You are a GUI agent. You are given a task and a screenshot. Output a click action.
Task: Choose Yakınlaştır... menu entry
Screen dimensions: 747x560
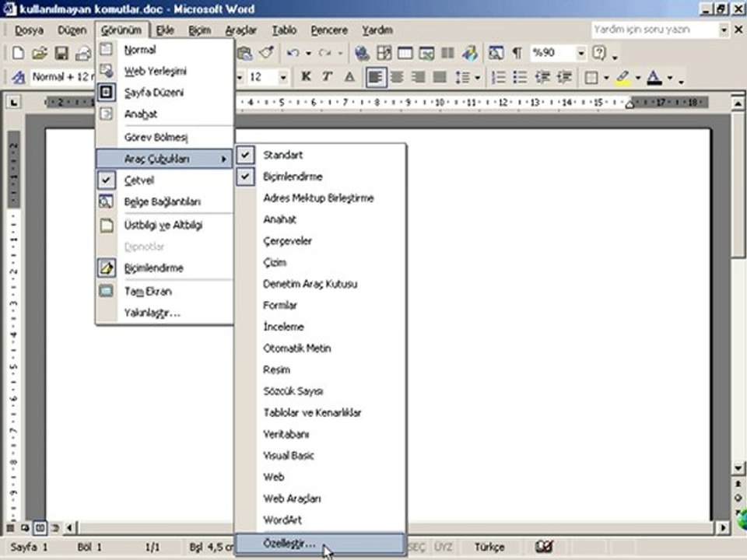[x=164, y=313]
